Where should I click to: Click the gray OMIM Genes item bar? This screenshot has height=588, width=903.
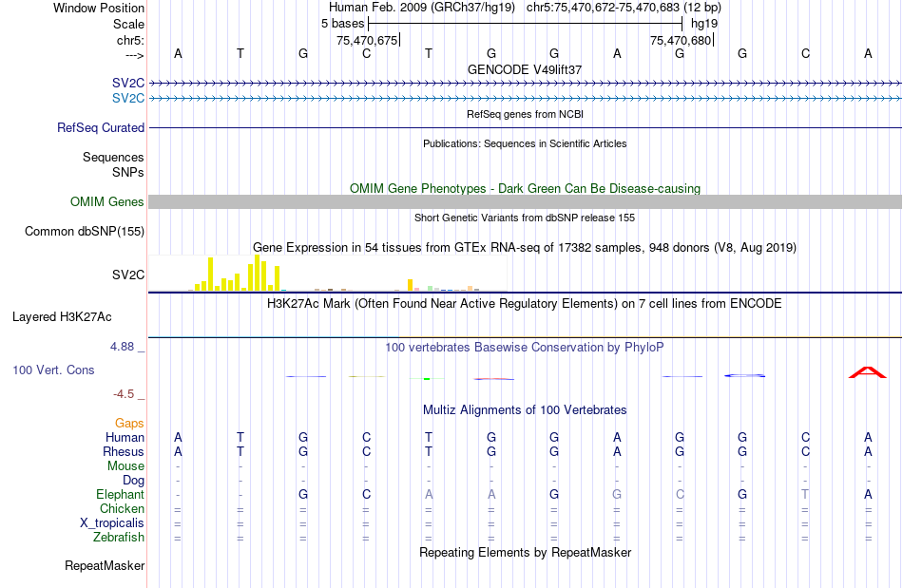pos(525,202)
